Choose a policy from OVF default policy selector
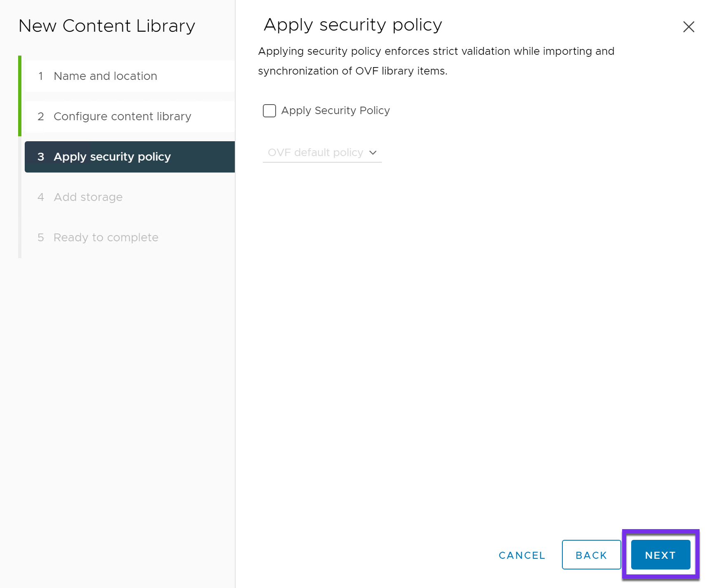The height and width of the screenshot is (588, 707). pos(322,152)
